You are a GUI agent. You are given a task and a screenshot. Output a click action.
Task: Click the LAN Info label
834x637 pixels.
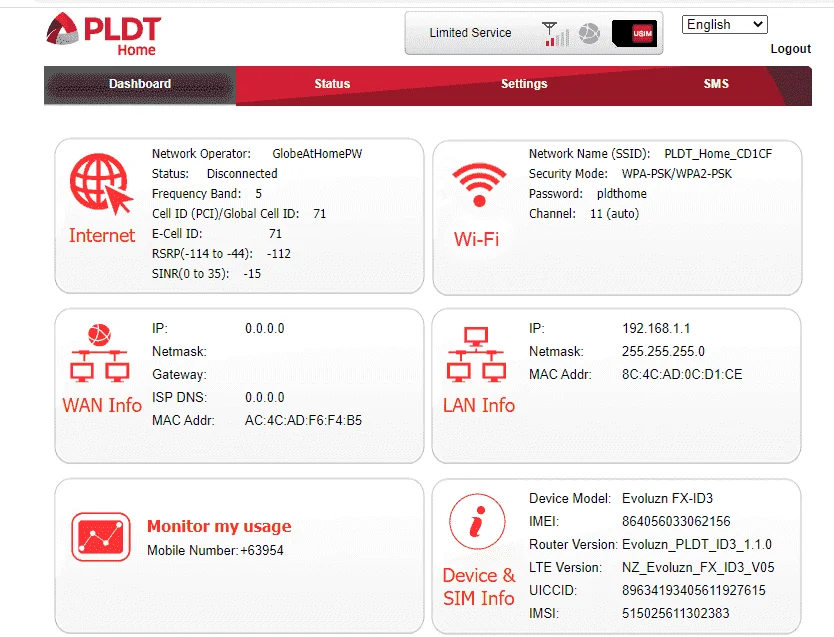(x=479, y=405)
